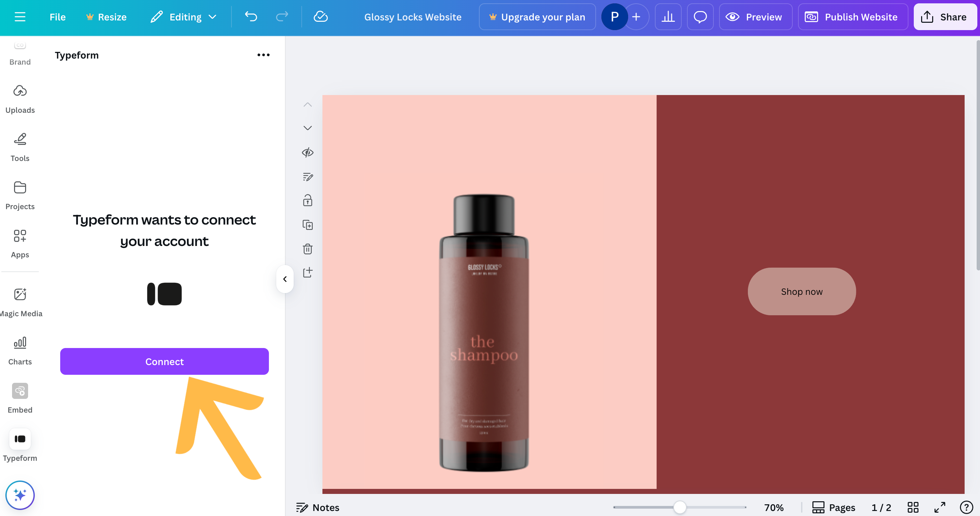Click the Resize option

pyautogui.click(x=106, y=17)
